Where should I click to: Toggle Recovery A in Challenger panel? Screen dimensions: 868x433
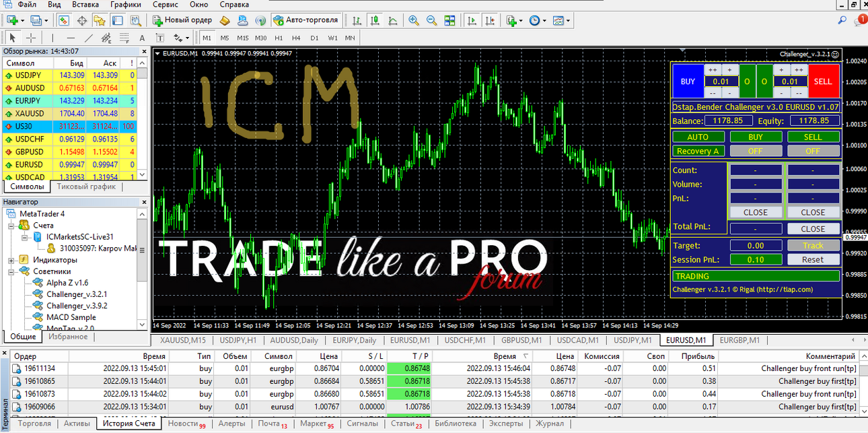point(698,151)
